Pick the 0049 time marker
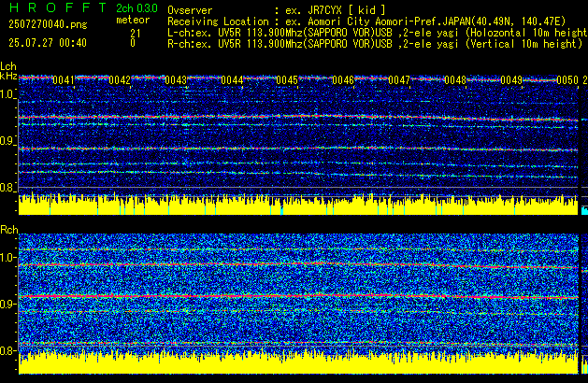The width and height of the screenshot is (588, 383). 511,80
